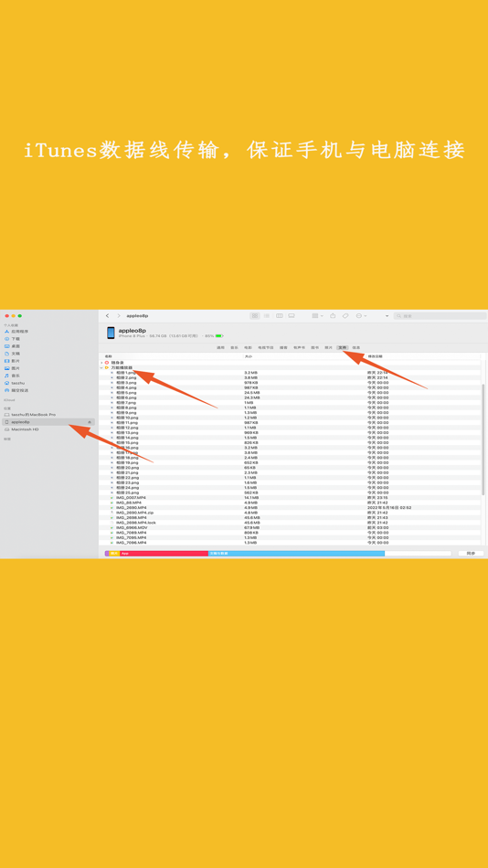The image size is (488, 868).
Task: Click the iPhone device icon in the header
Action: click(x=111, y=333)
